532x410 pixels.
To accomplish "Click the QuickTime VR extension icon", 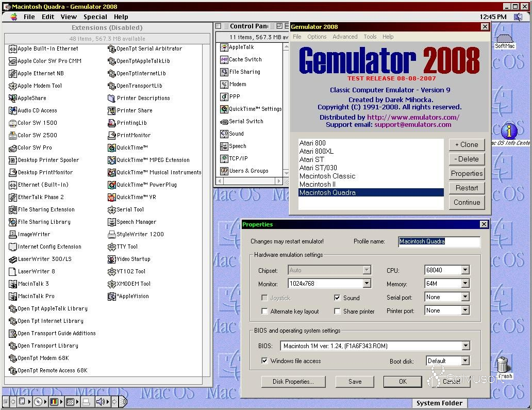I will (112, 197).
